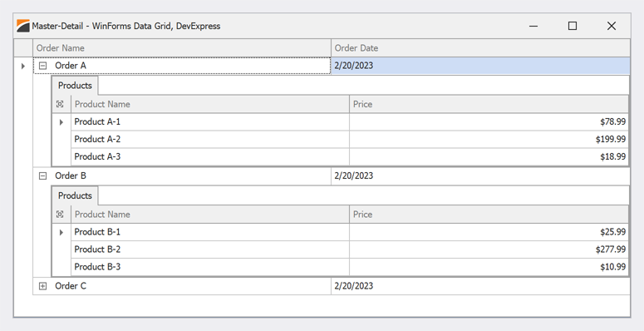Viewport: 644px width, 331px height.
Task: Select the Order B name cell
Action: [x=182, y=176]
